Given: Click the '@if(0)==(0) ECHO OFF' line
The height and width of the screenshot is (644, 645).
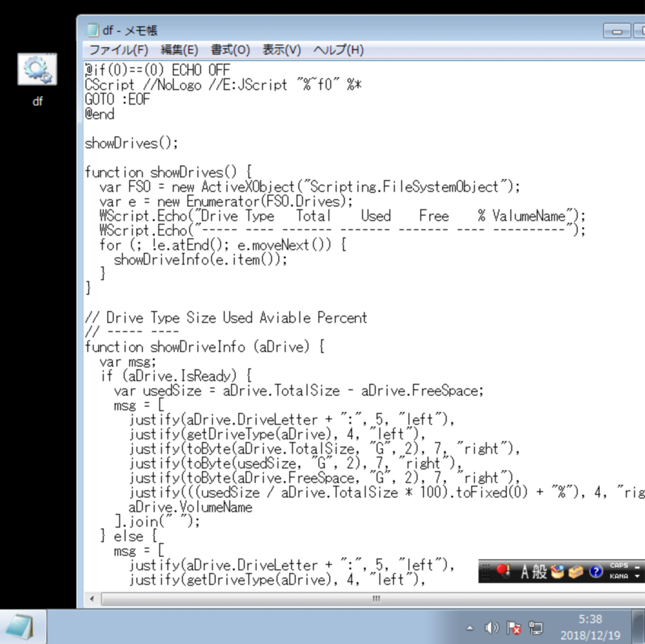Looking at the screenshot, I should pos(157,71).
